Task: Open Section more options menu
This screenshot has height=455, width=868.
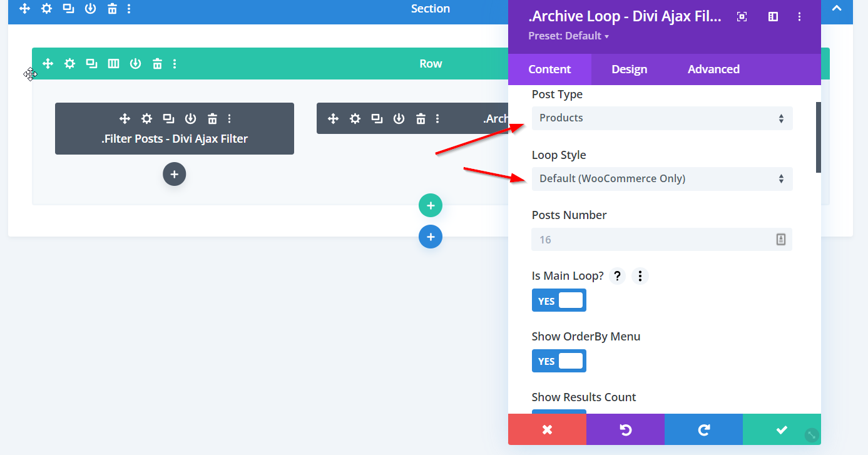Action: point(129,9)
